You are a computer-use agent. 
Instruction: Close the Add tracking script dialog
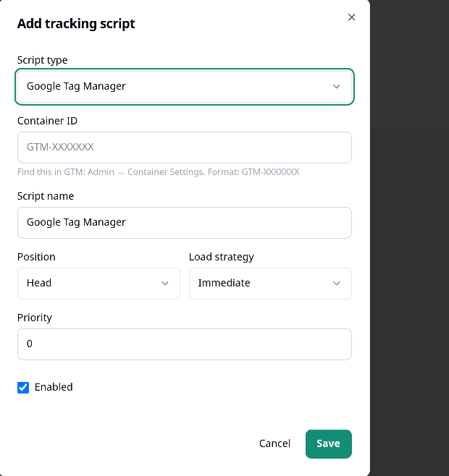(351, 17)
